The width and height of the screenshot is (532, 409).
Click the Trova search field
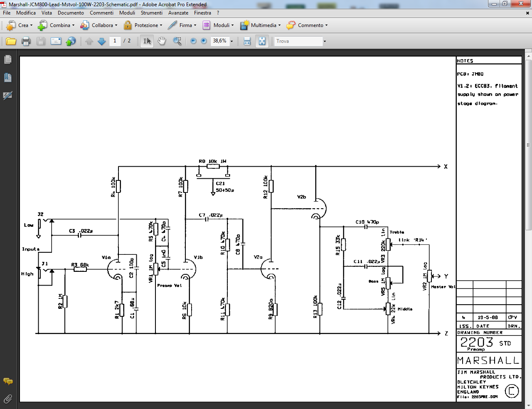(x=298, y=41)
